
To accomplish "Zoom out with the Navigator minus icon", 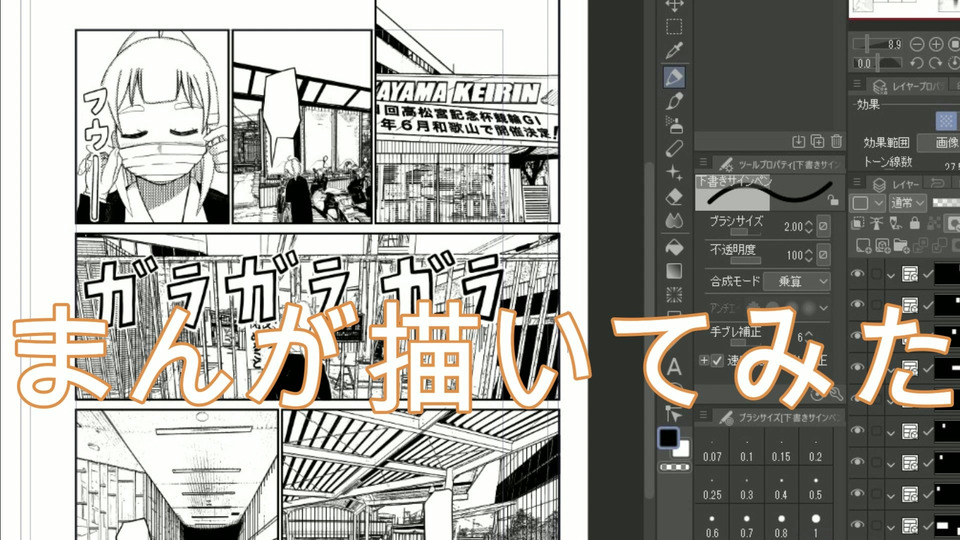I will click(917, 44).
